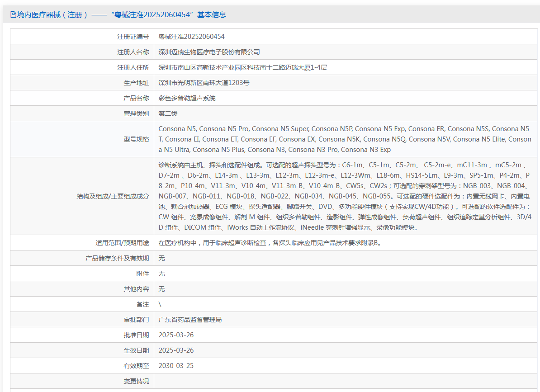Select the intended use text 在医疗机构中
This screenshot has width=540, height=392.
[270, 243]
